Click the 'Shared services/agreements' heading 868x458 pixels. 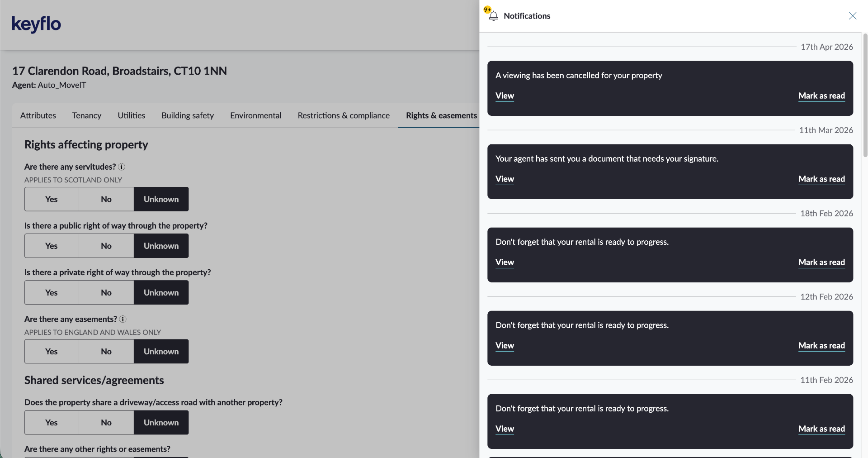(94, 381)
